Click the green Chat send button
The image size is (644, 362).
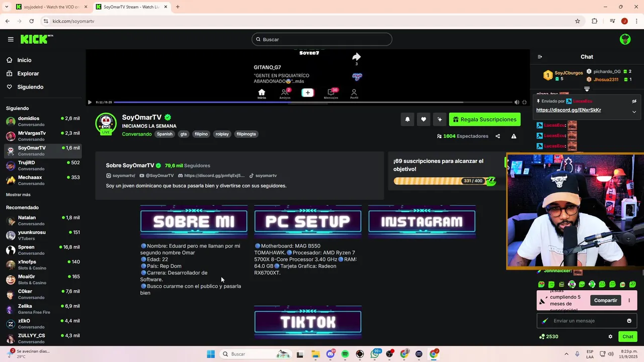coord(628,336)
